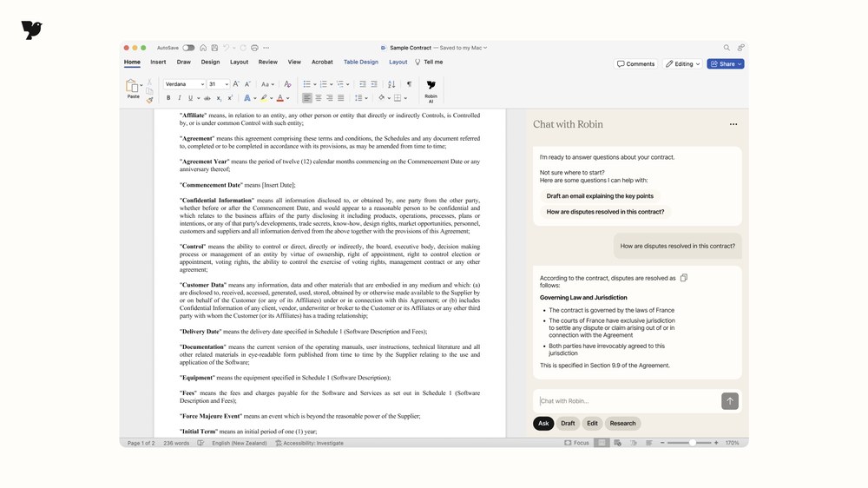Open the Robin AI ribbon button
The width and height of the screenshot is (868, 488).
[431, 91]
